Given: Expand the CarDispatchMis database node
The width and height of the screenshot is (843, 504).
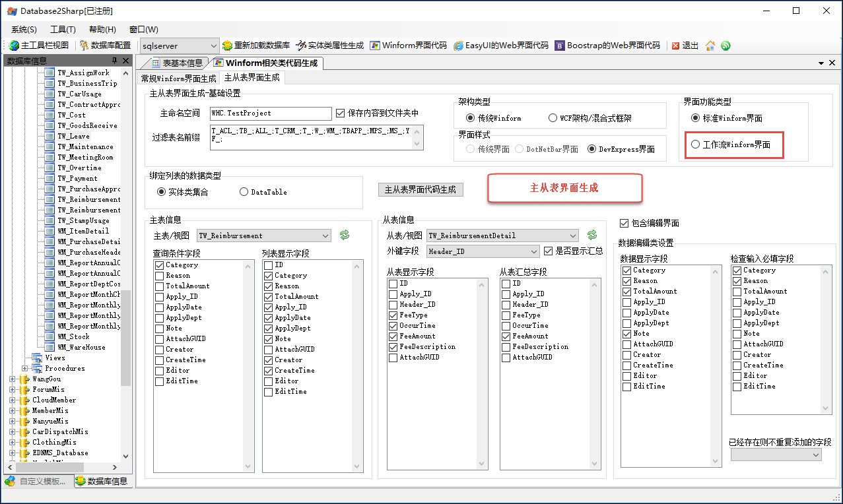Looking at the screenshot, I should pos(12,431).
